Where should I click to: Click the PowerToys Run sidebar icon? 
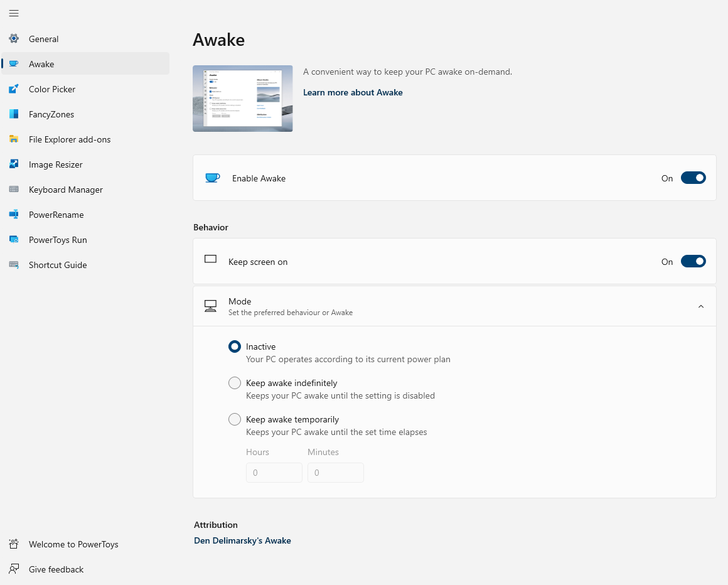coord(14,239)
